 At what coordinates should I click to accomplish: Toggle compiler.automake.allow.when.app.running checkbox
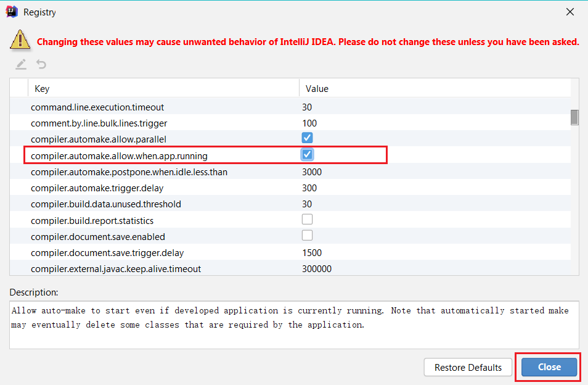[307, 154]
